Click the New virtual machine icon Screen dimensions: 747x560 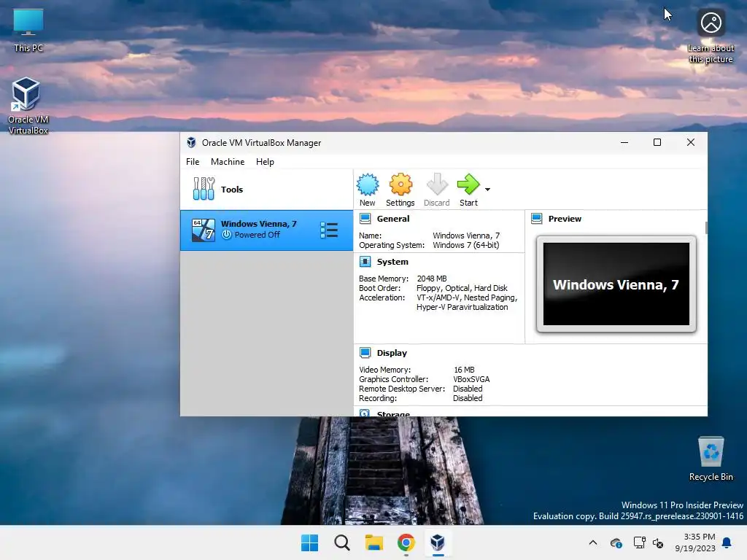368,184
